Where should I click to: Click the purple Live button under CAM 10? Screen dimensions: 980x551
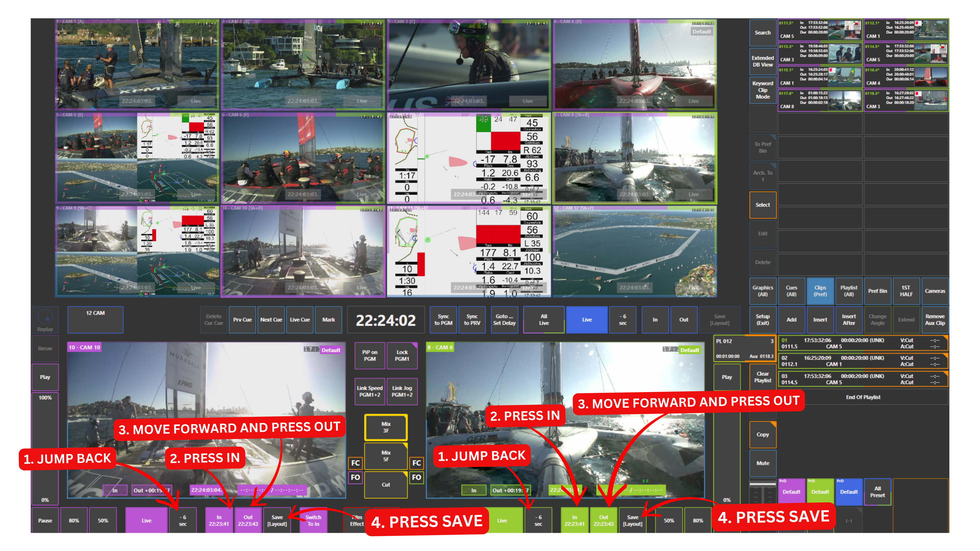pos(146,521)
